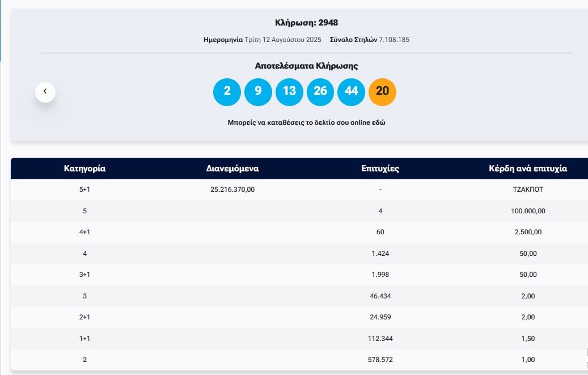Click the online ticket submission link
The image size is (588, 375).
point(306,123)
